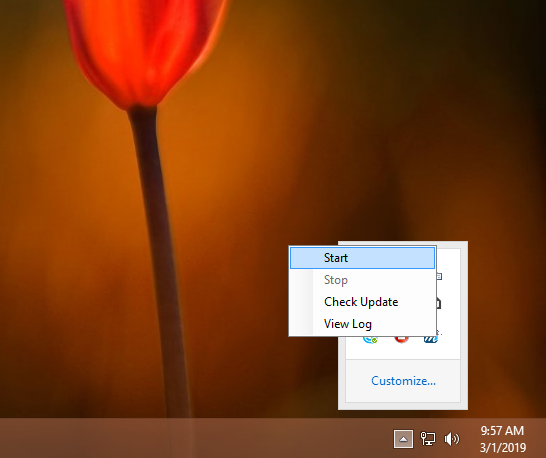The height and width of the screenshot is (458, 546).
Task: Click the dark blue striped tray icon
Action: tap(431, 339)
